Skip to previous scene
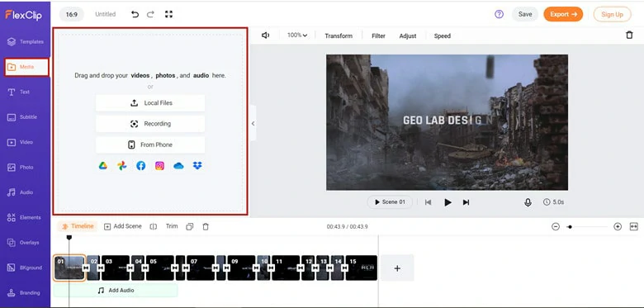The height and width of the screenshot is (308, 644). coord(428,202)
